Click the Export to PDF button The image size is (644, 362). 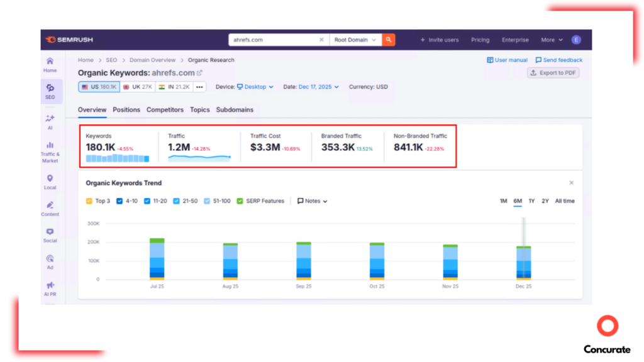pos(553,72)
